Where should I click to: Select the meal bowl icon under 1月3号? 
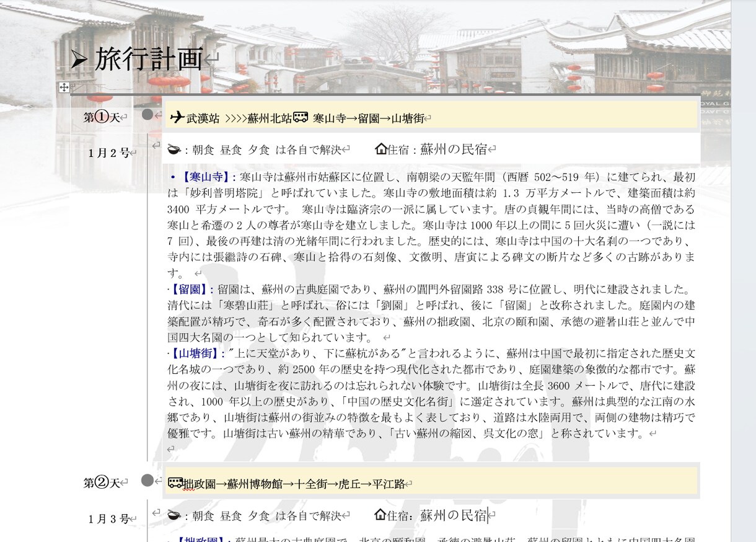coord(174,515)
